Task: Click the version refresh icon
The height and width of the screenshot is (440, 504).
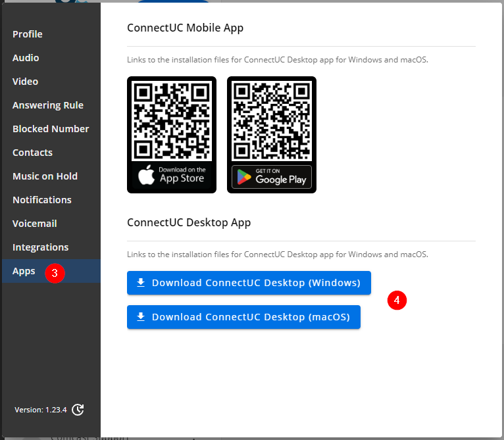Action: click(78, 410)
